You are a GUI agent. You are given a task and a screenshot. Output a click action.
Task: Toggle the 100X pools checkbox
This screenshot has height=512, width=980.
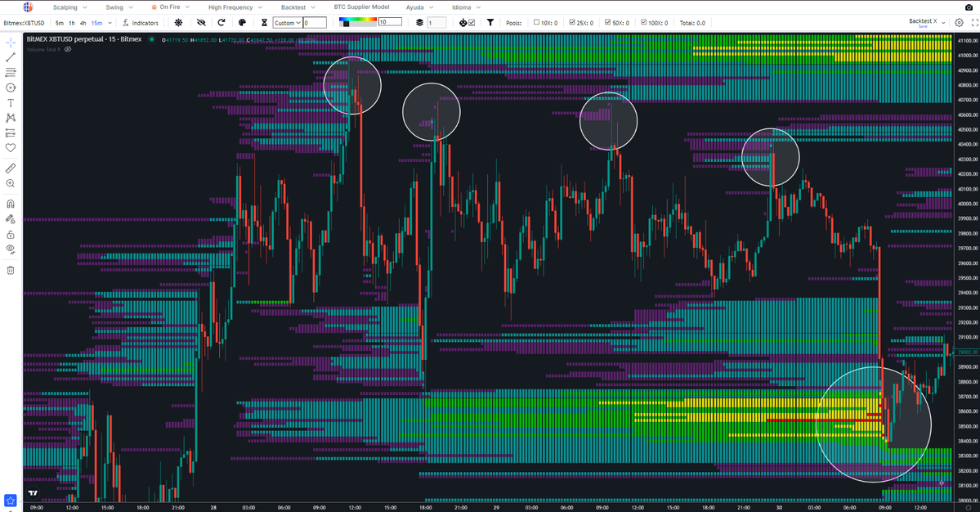pos(643,23)
